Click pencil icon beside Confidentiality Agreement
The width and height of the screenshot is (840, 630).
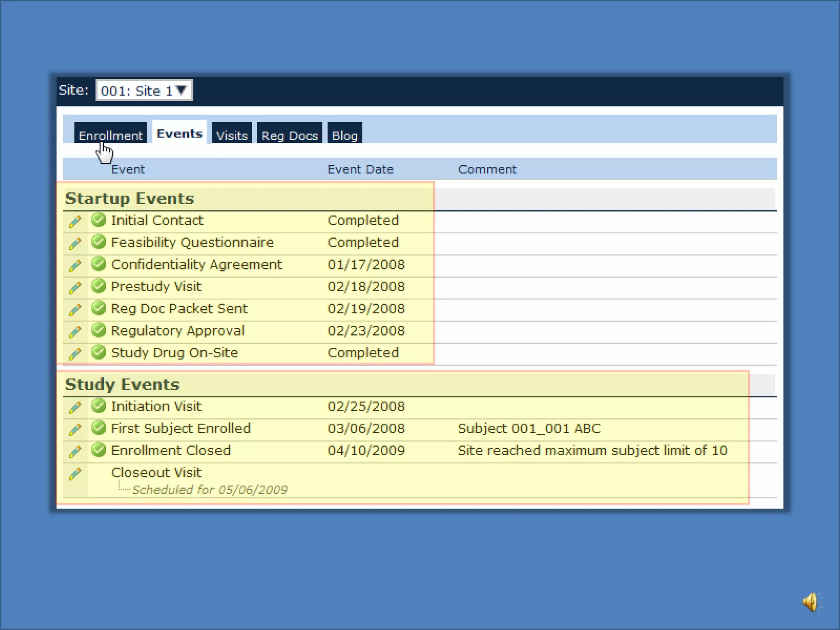[x=75, y=265]
